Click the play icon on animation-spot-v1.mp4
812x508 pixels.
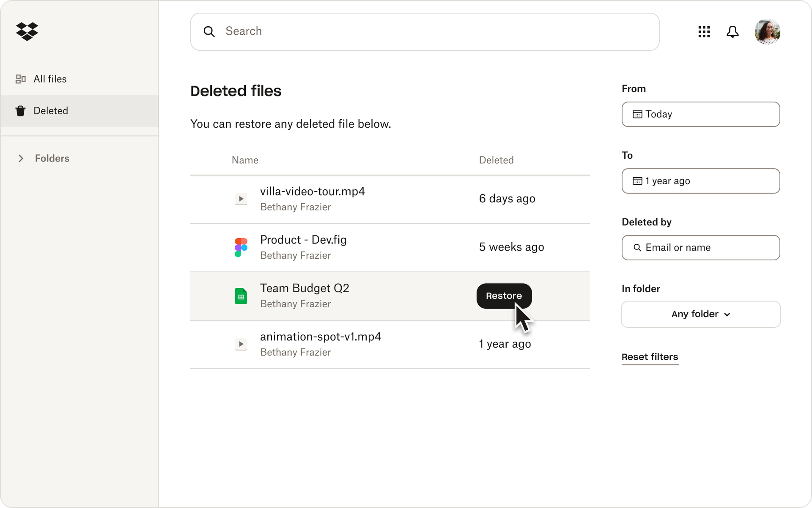pos(241,344)
